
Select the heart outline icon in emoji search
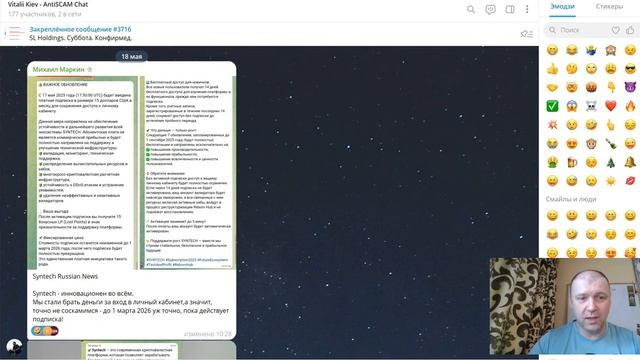pyautogui.click(x=616, y=30)
